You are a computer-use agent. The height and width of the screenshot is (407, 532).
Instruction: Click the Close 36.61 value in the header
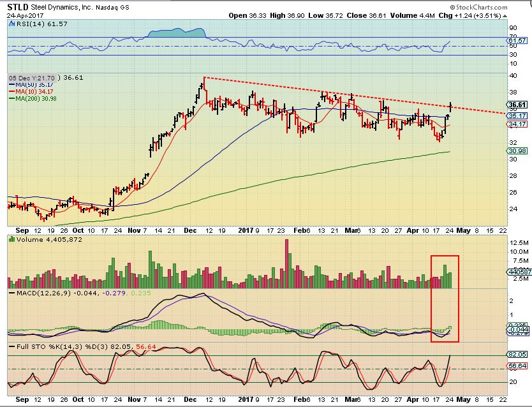366,15
